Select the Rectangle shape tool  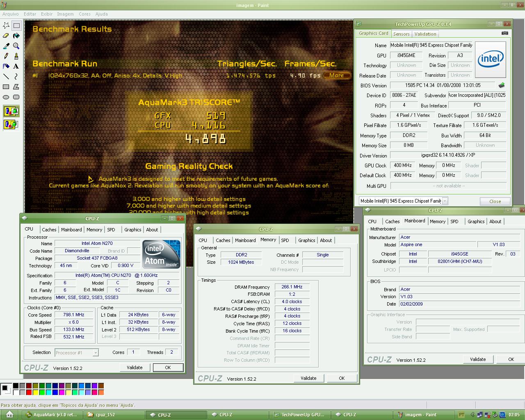click(x=6, y=87)
